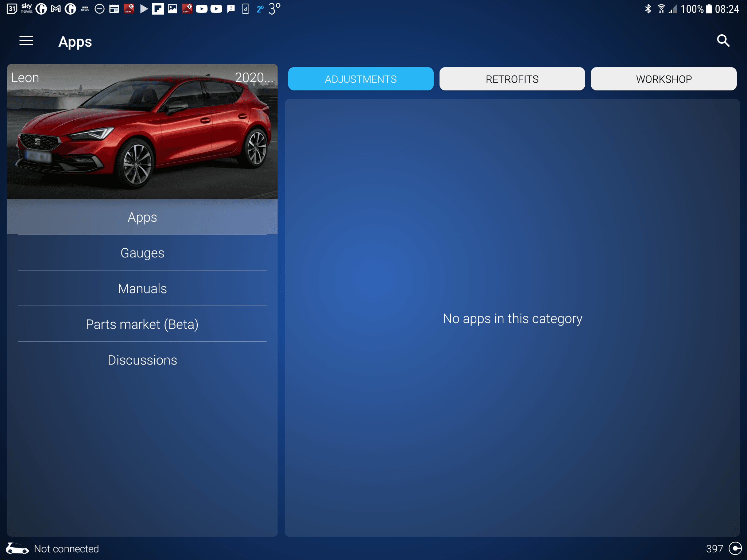Open Parts market (Beta)
This screenshot has height=560, width=747.
[x=142, y=324]
